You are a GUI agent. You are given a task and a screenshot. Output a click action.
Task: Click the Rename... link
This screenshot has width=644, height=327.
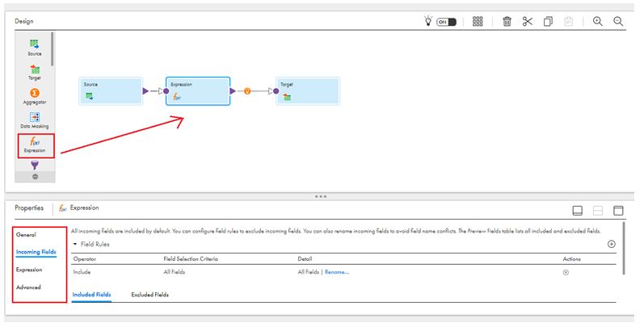337,271
